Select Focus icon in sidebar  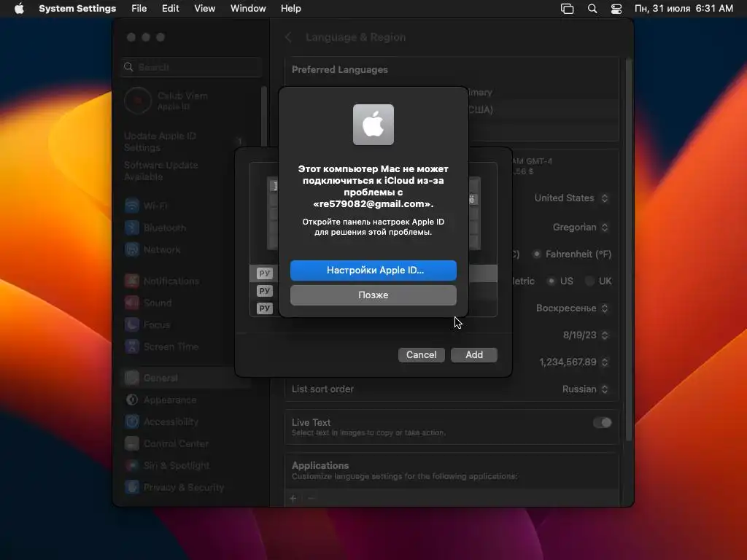click(x=132, y=324)
